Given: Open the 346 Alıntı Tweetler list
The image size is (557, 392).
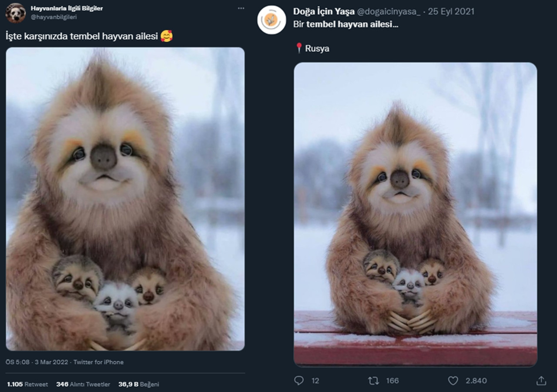Looking at the screenshot, I should (x=83, y=384).
